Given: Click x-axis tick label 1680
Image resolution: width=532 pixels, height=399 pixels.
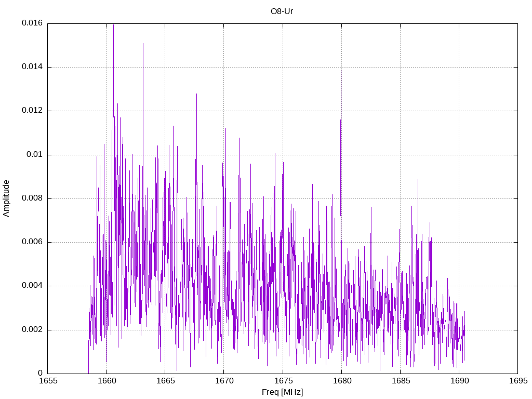Looking at the screenshot, I should [x=342, y=381].
